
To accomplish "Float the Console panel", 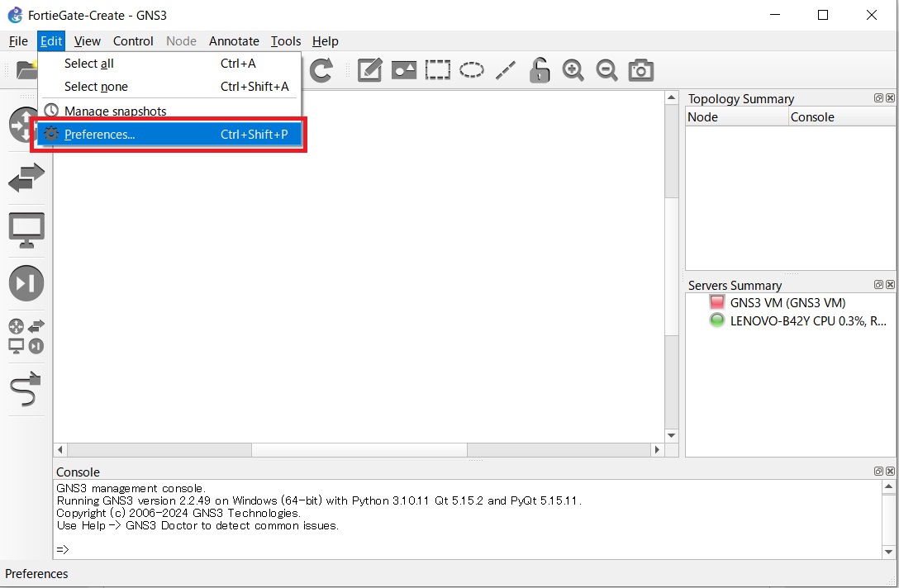I will pyautogui.click(x=878, y=471).
